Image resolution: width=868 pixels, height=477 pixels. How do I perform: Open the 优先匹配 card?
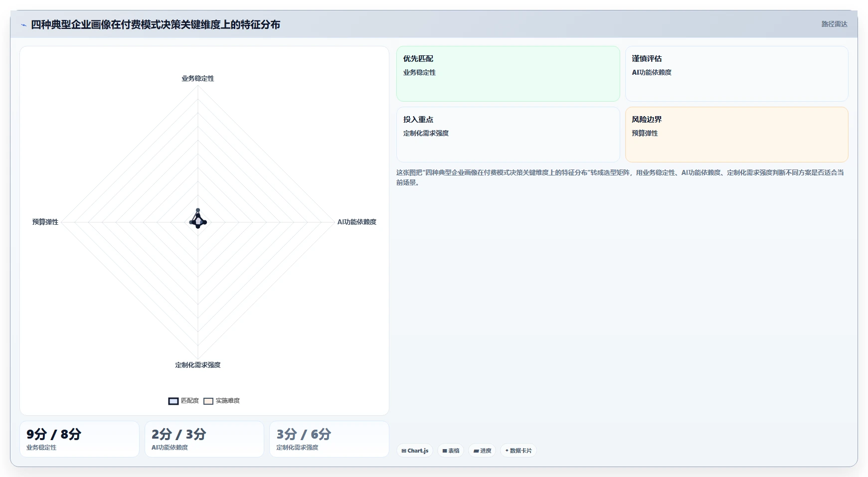[508, 74]
